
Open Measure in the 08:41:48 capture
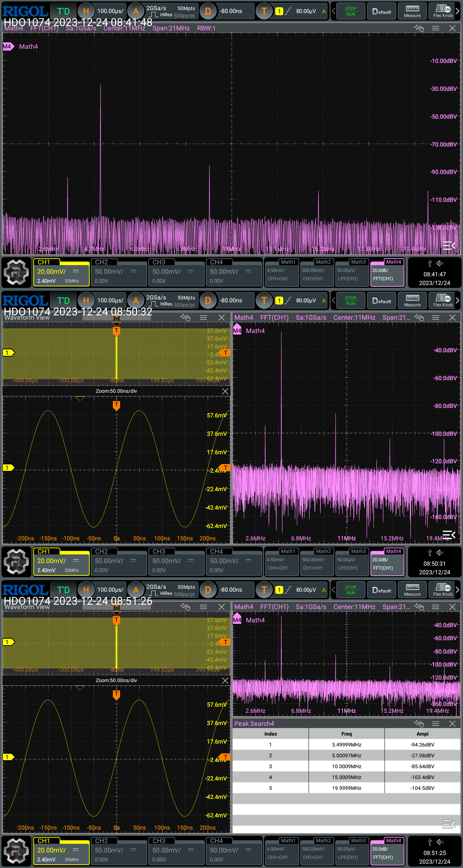[412, 11]
